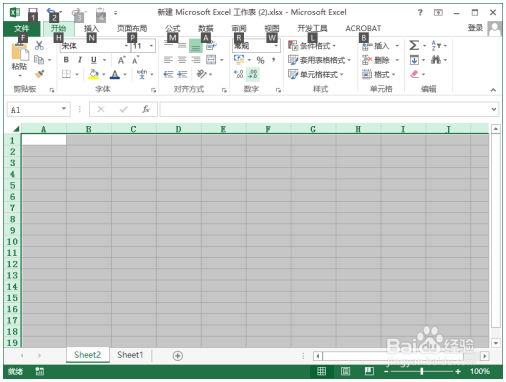Click the Copy icon in clipboard group

(39, 60)
